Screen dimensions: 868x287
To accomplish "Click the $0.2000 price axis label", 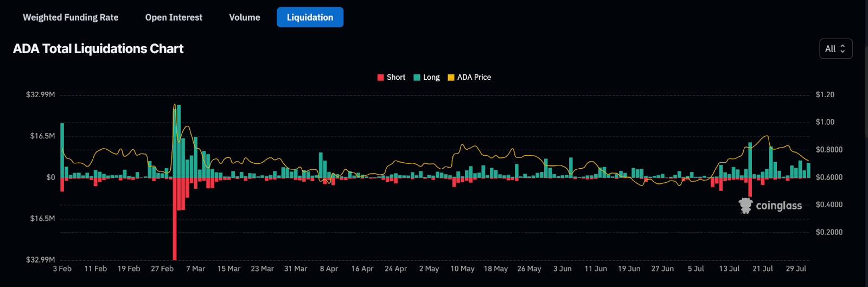I will point(829,232).
